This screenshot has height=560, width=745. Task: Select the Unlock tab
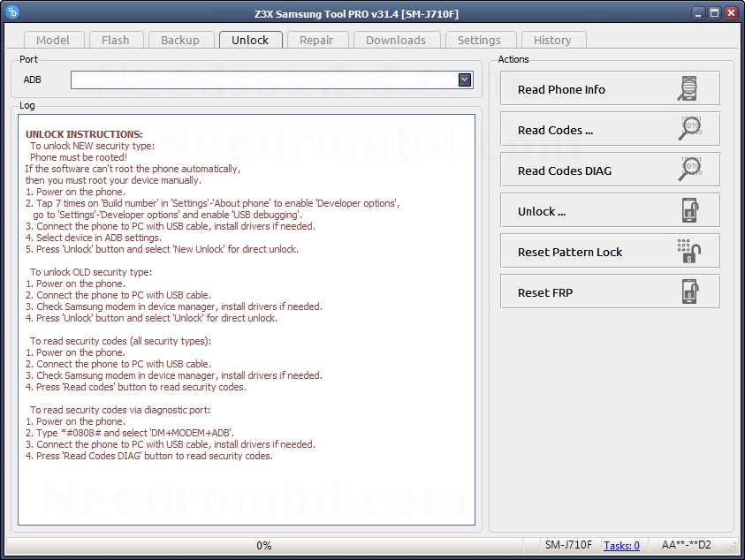tap(250, 40)
